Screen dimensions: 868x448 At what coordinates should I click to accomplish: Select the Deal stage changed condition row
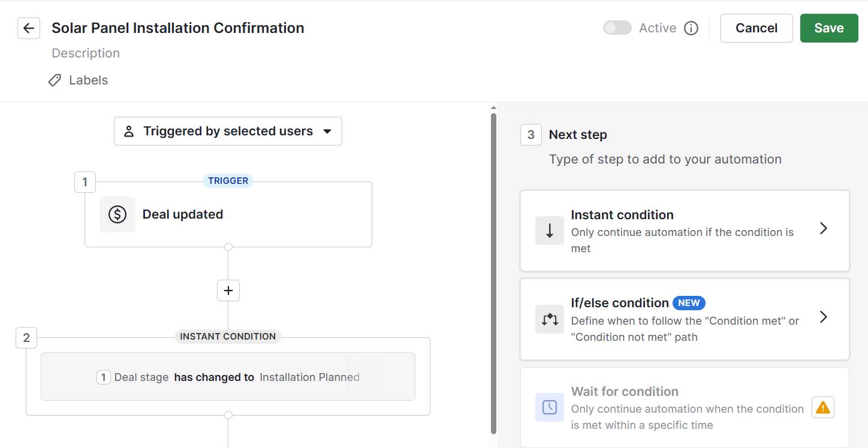pos(228,377)
